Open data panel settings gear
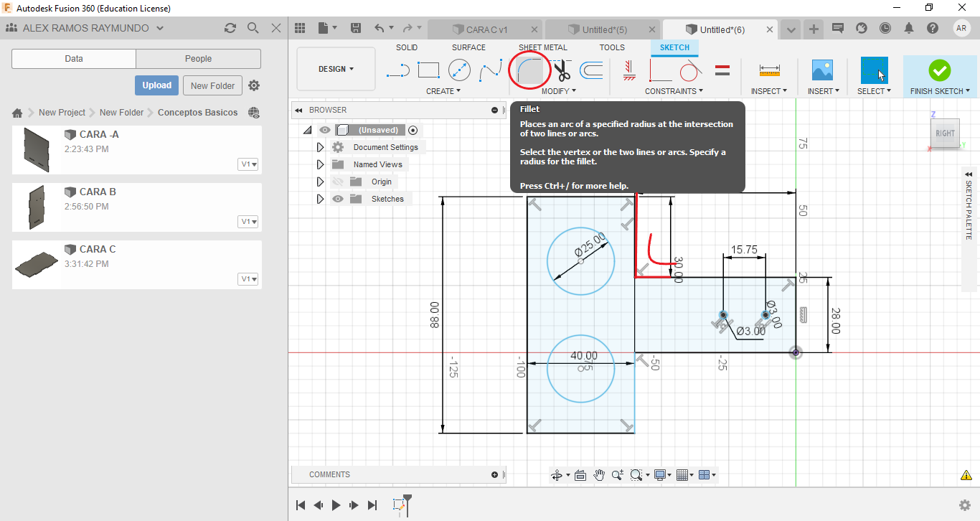980x521 pixels. (254, 85)
